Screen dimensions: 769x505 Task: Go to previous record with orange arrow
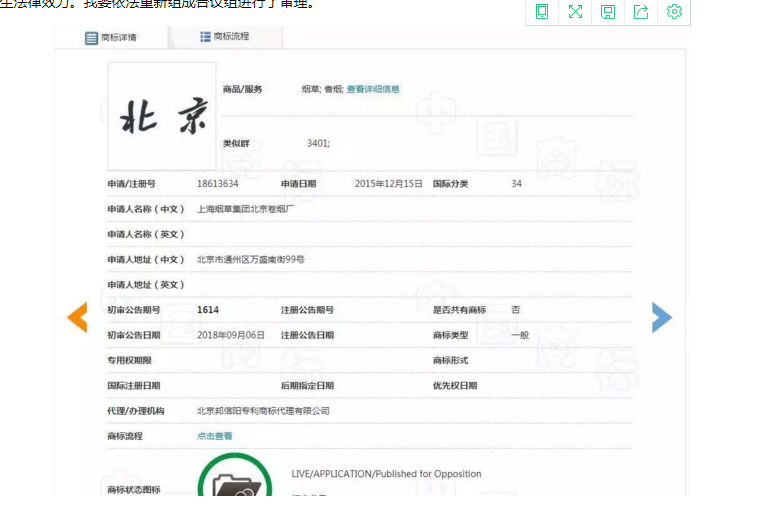pyautogui.click(x=77, y=317)
